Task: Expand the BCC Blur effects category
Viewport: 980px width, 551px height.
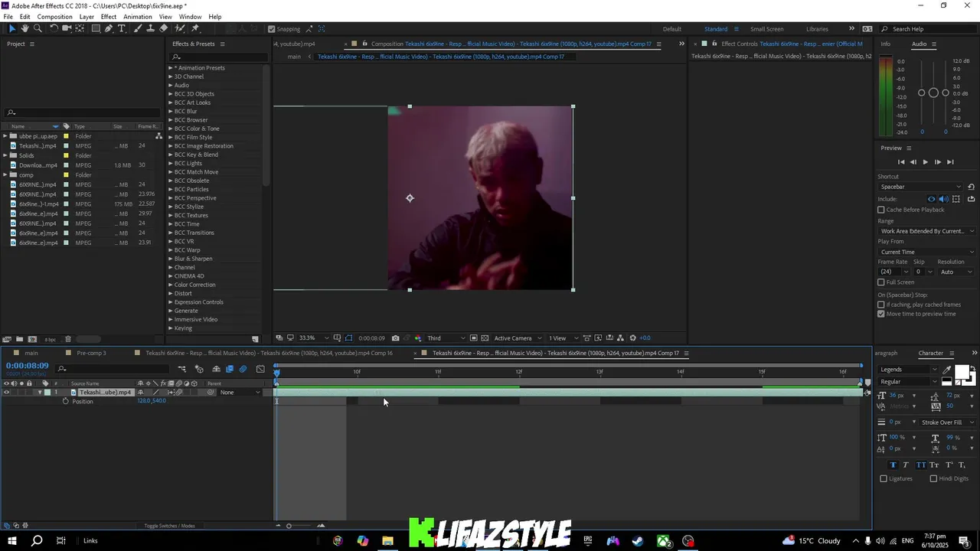Action: click(x=171, y=111)
